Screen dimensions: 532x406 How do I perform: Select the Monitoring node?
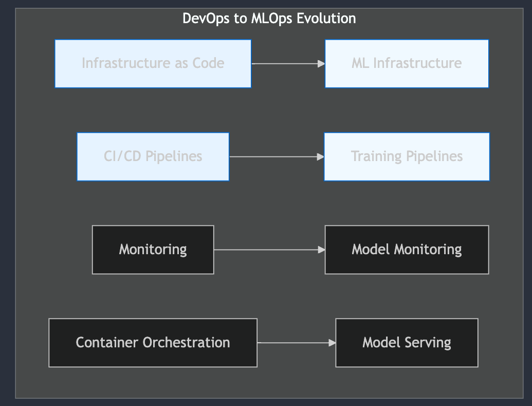[x=153, y=250]
